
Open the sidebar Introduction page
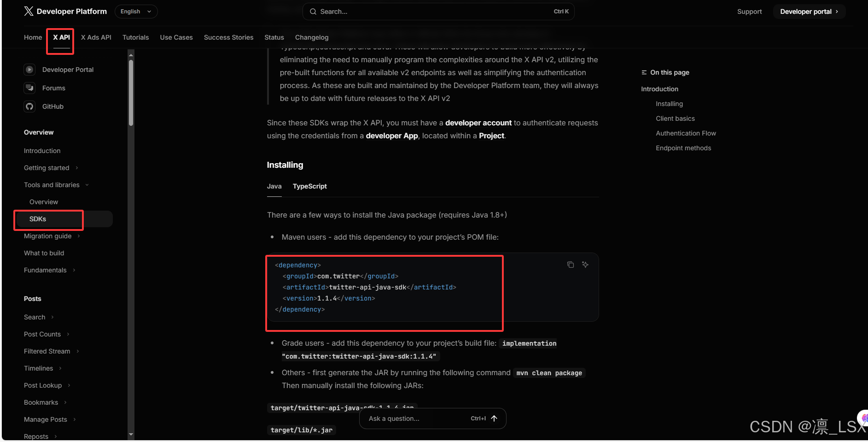coord(42,151)
